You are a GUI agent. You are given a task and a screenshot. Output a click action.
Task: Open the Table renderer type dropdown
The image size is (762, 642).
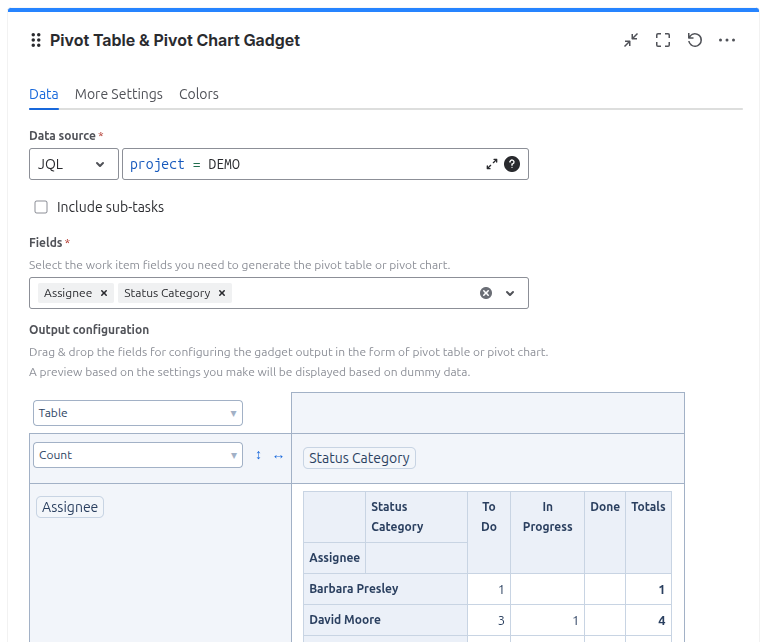[x=138, y=413]
